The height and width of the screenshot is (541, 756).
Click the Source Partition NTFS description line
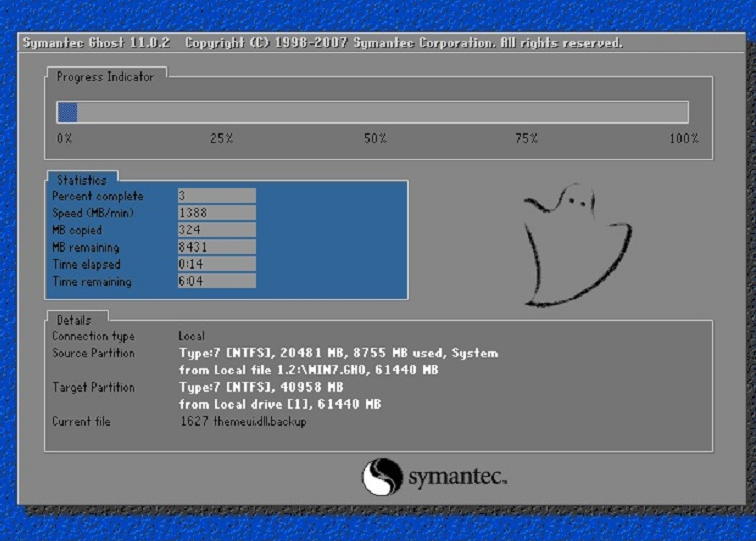tap(337, 353)
